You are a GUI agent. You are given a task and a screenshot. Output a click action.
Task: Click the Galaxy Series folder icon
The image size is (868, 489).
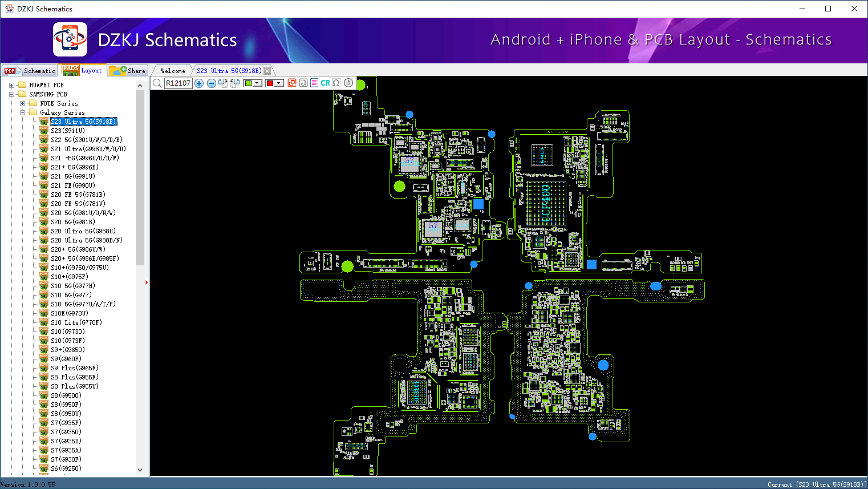click(33, 112)
